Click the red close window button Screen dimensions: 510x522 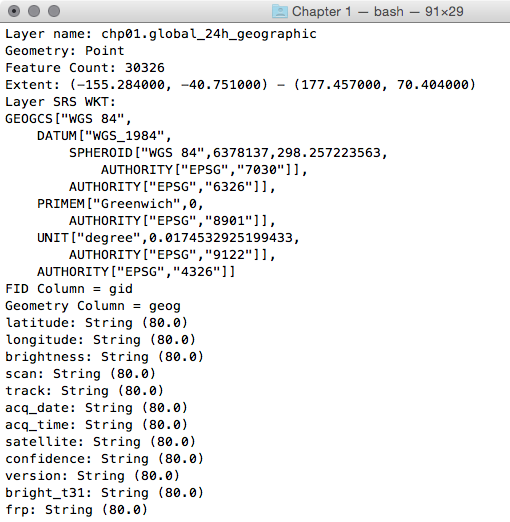14,11
